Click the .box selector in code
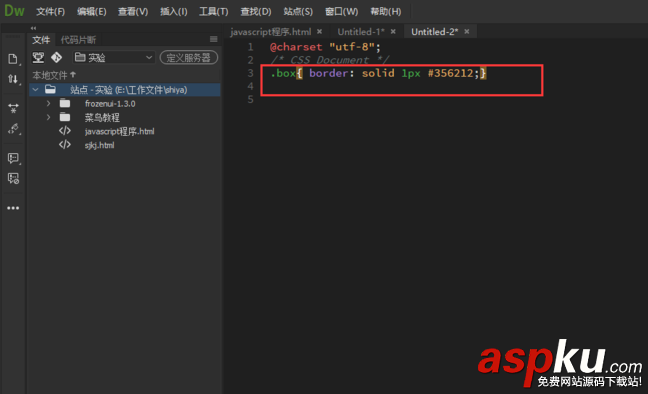 click(283, 74)
